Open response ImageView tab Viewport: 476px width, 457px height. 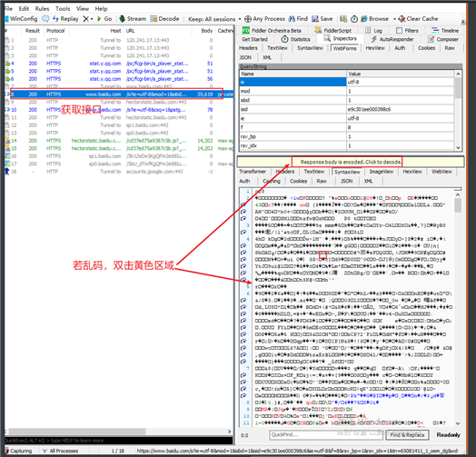pyautogui.click(x=381, y=172)
